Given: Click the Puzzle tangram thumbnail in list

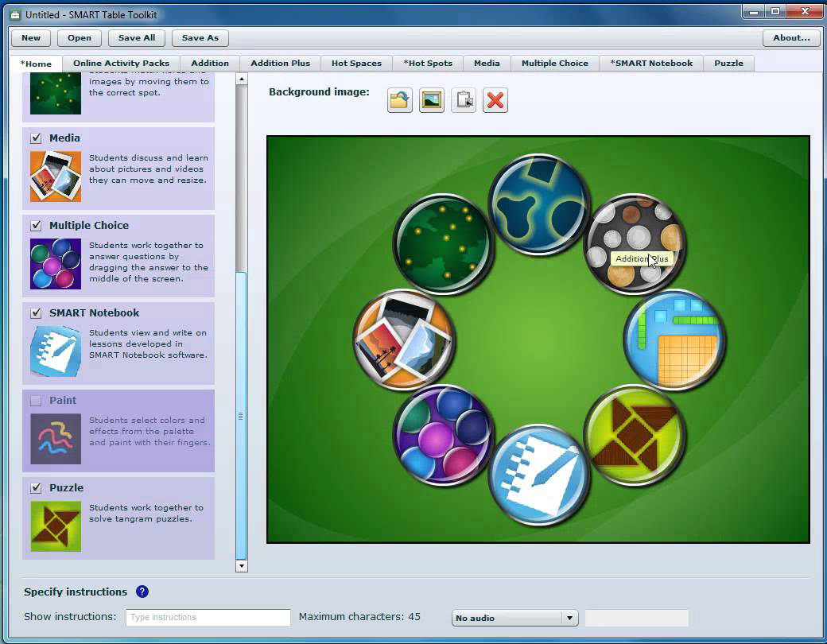Looking at the screenshot, I should point(56,526).
